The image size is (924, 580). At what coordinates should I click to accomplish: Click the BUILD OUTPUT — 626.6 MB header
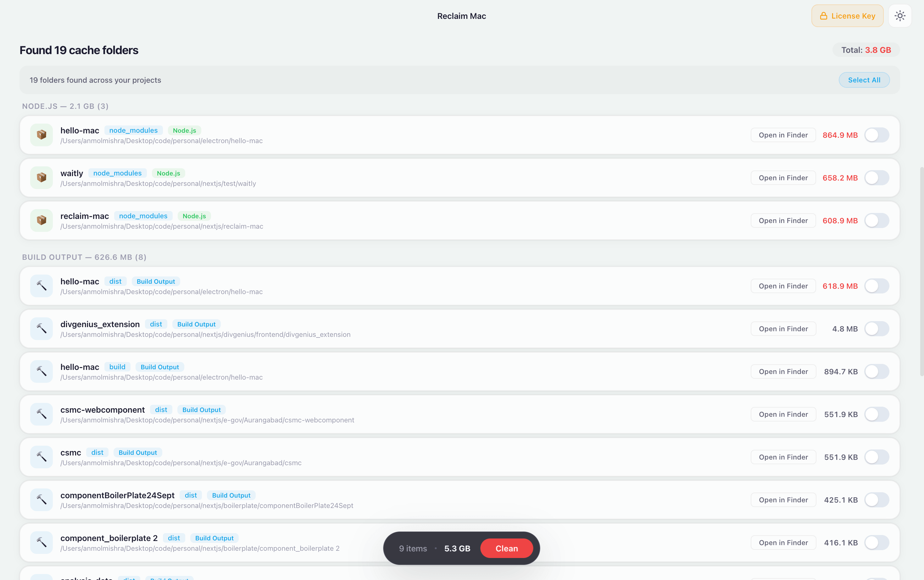click(84, 257)
